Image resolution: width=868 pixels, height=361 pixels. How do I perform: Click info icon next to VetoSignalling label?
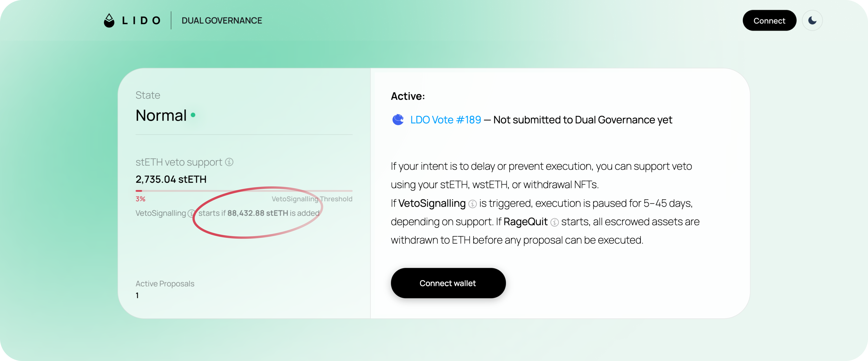(191, 213)
